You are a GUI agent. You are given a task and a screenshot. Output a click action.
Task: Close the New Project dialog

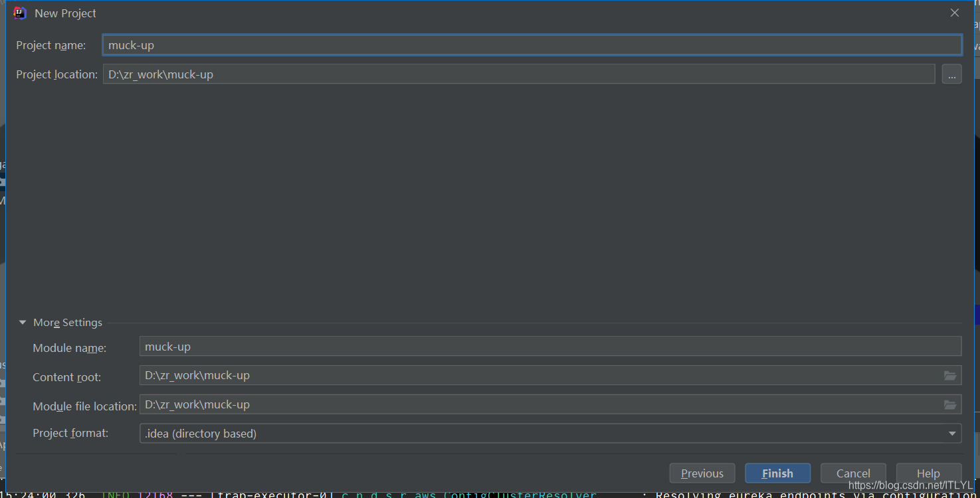tap(955, 13)
